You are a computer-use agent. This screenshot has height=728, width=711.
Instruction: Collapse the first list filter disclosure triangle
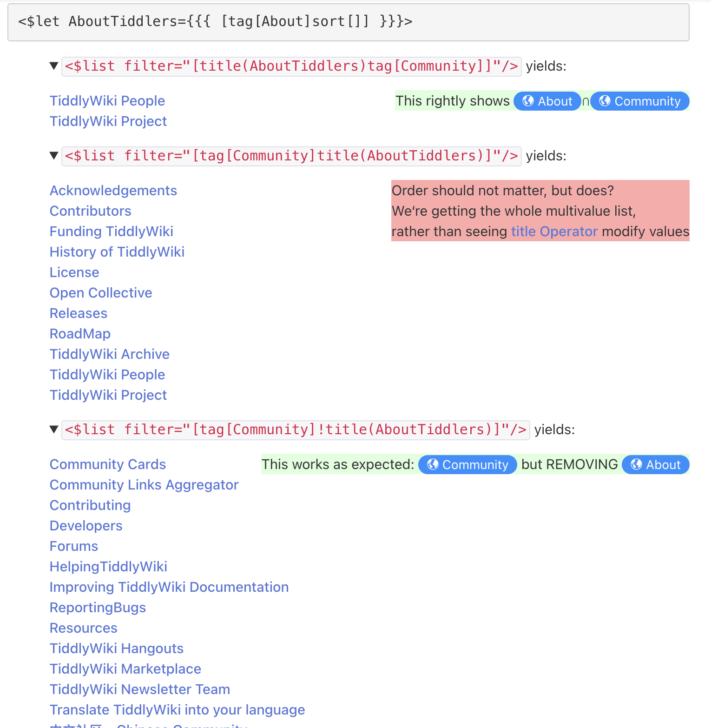tap(54, 66)
